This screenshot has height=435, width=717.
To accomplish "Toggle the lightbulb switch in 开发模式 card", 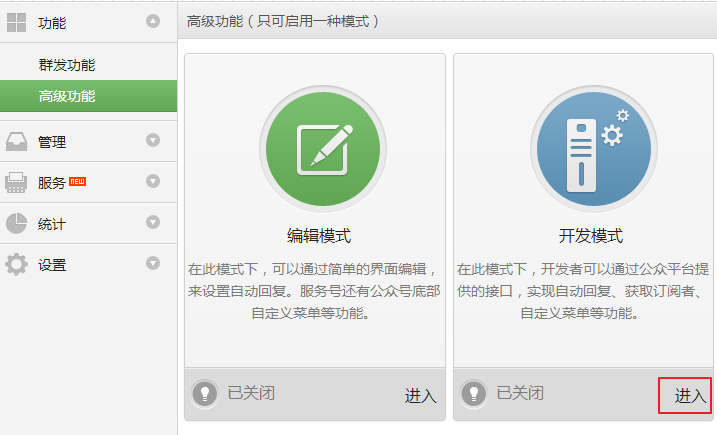I will [x=474, y=393].
